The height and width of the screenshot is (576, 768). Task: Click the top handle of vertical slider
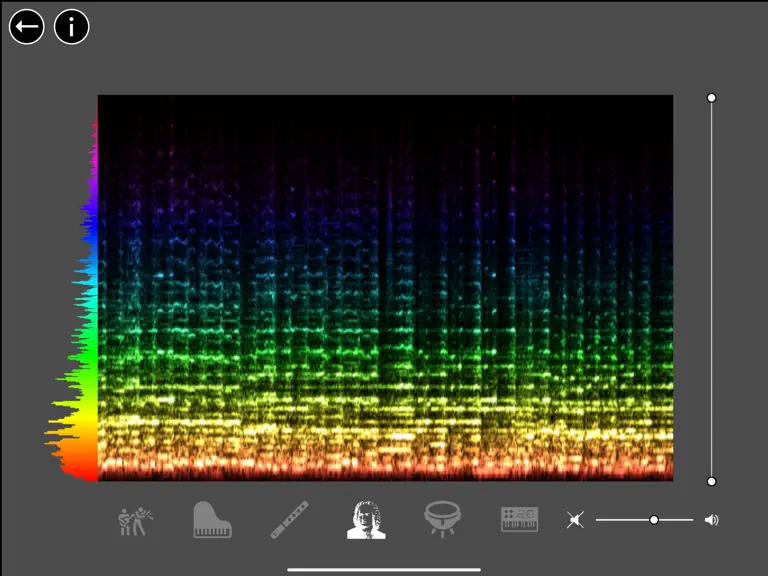pyautogui.click(x=712, y=98)
